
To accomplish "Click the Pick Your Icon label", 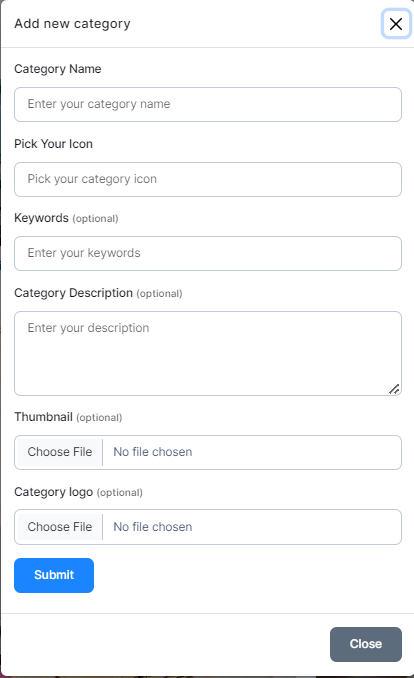I will 53,144.
